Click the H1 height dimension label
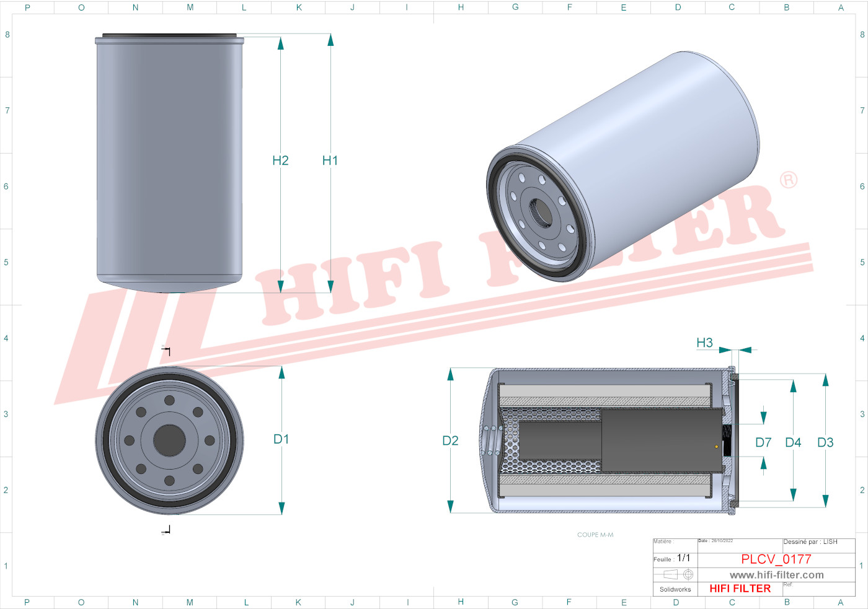This screenshot has height=609, width=868. 330,160
